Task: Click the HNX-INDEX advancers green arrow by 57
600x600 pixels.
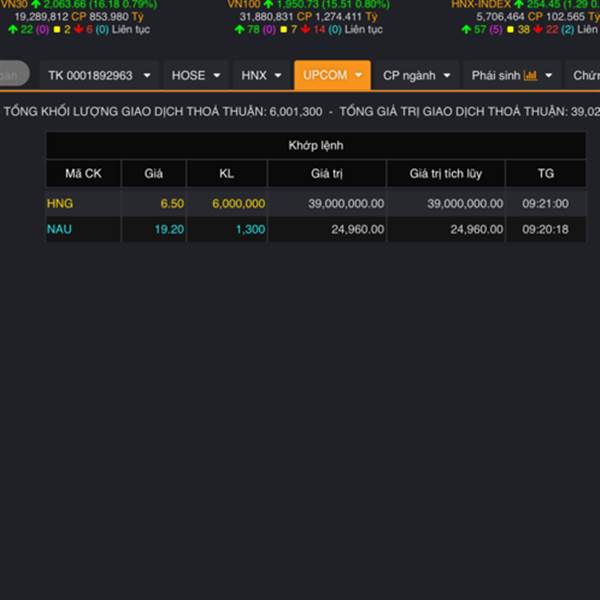Action: coord(466,29)
